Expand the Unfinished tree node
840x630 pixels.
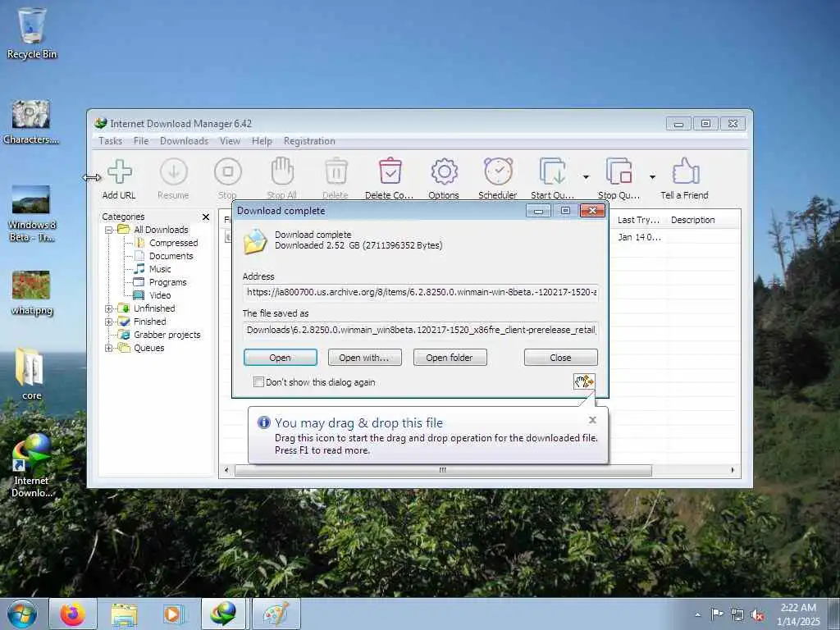click(x=109, y=308)
